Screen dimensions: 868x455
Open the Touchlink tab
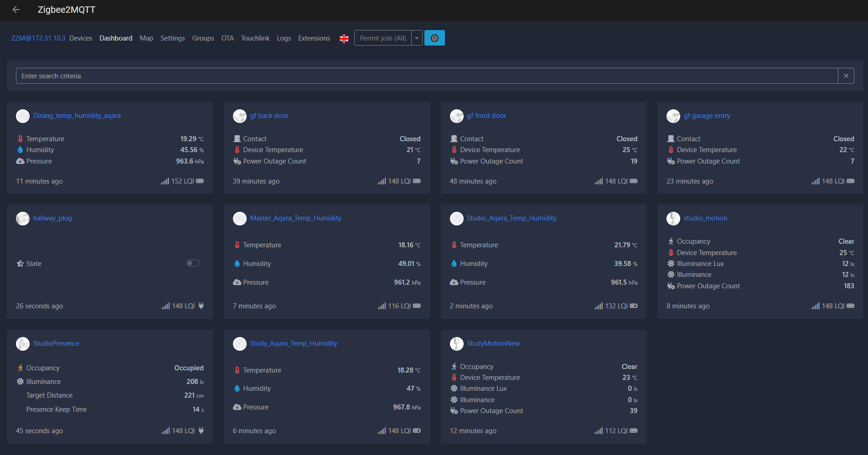(255, 38)
